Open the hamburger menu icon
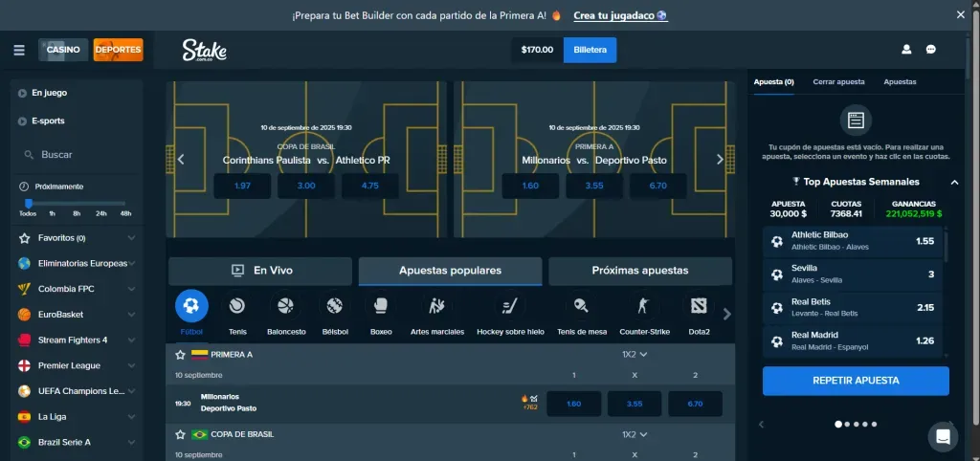 tap(19, 50)
